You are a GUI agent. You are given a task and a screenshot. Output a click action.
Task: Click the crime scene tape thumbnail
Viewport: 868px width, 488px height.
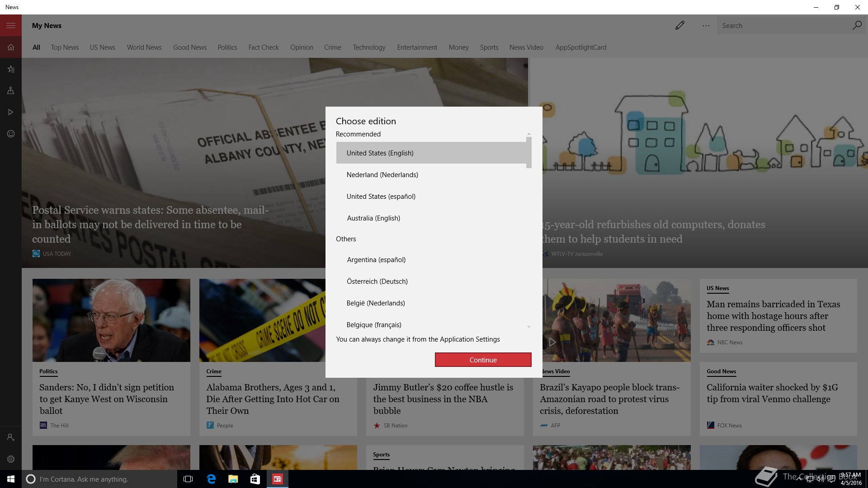262,320
